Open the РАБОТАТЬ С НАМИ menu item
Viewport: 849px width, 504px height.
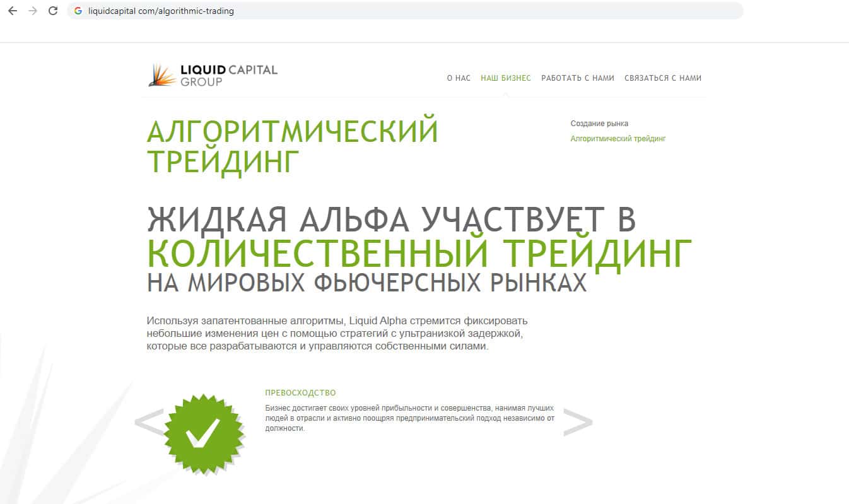click(578, 78)
